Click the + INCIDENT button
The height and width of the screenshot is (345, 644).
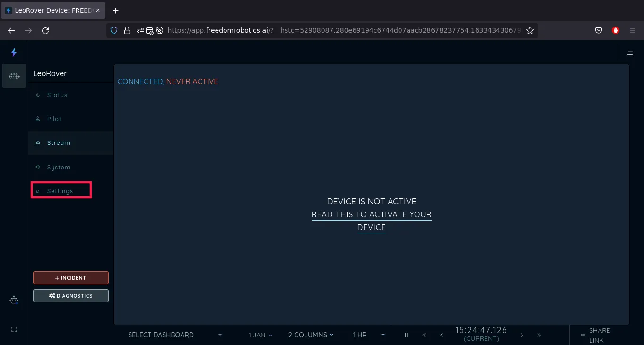tap(71, 278)
